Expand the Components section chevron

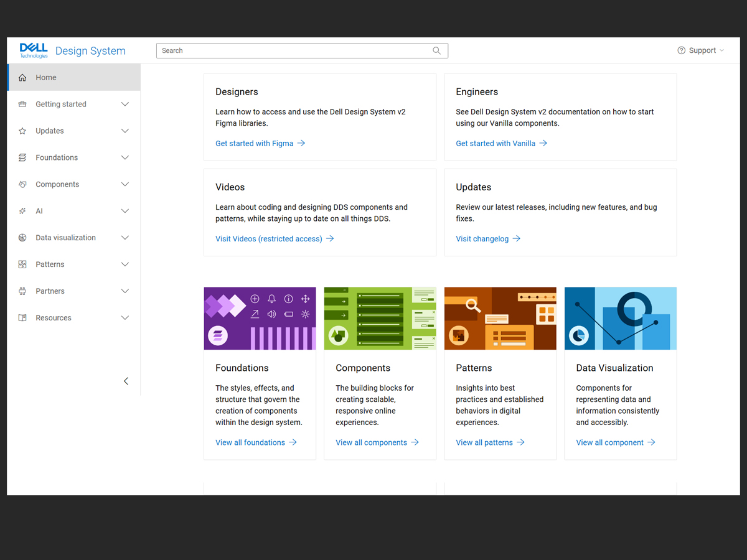(x=125, y=185)
